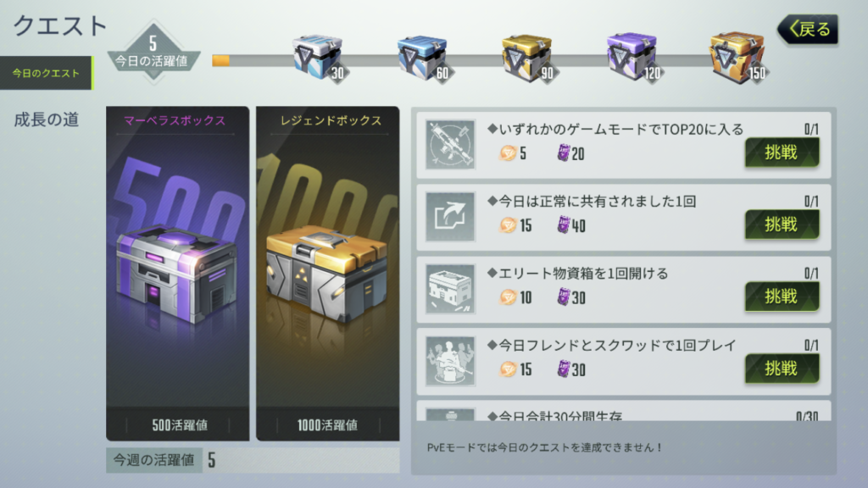Click the share quest arrow icon
This screenshot has height=488, width=868.
point(450,216)
